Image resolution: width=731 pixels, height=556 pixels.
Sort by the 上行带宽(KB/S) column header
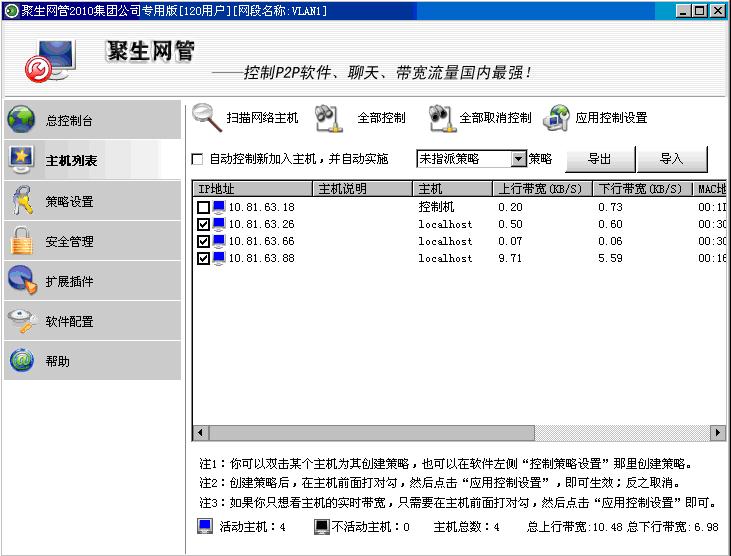541,189
